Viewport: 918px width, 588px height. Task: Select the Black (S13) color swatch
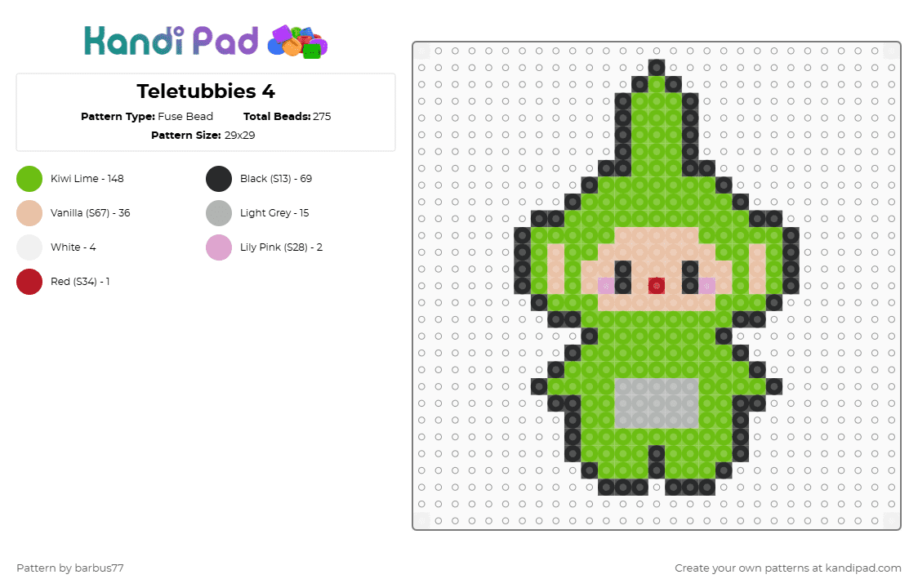219,179
